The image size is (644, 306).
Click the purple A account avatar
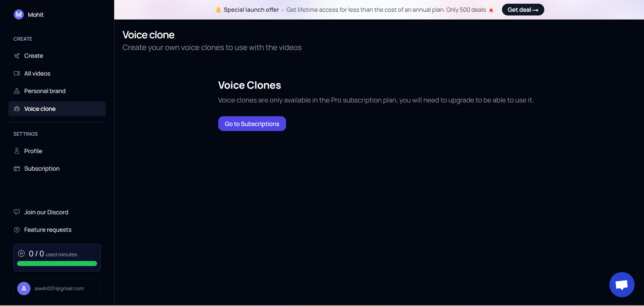pyautogui.click(x=24, y=288)
